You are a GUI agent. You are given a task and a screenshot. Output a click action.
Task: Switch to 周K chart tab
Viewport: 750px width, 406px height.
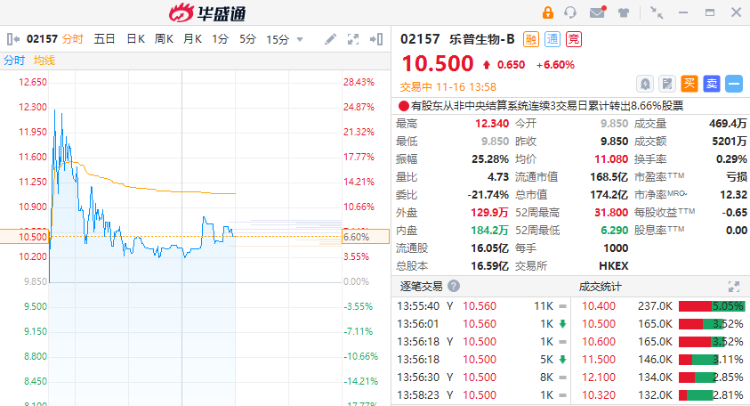point(164,39)
